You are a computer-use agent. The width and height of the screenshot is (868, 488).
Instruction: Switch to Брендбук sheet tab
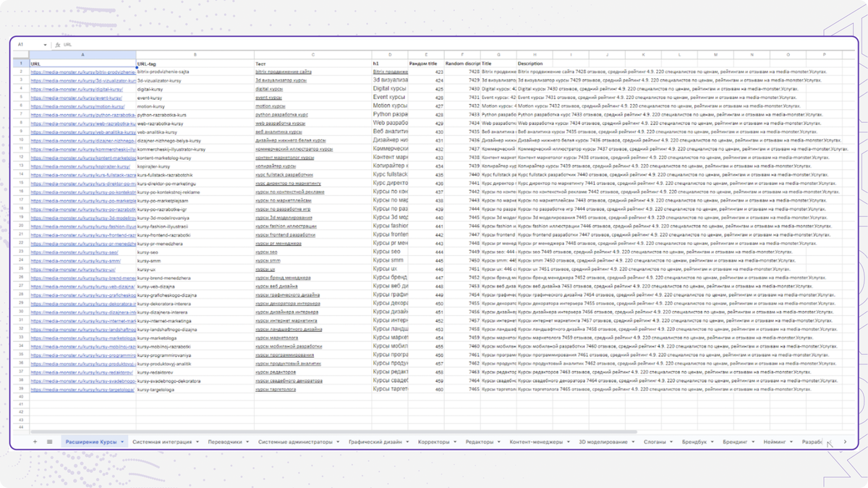[x=697, y=442]
